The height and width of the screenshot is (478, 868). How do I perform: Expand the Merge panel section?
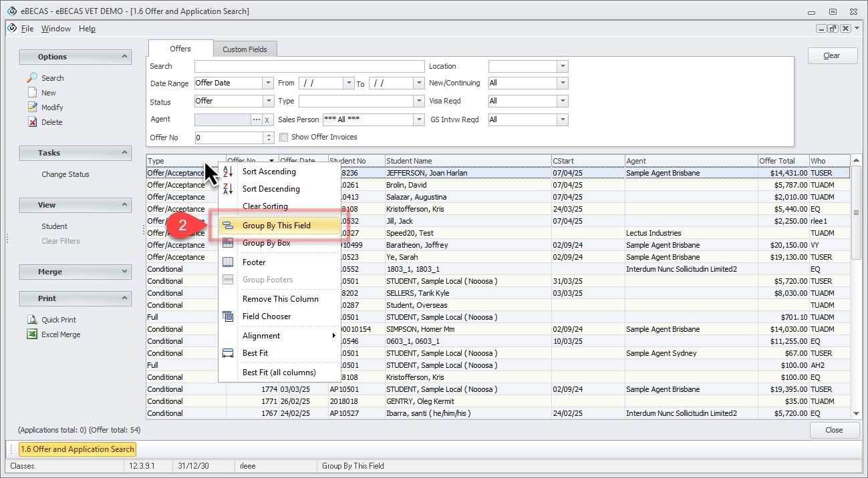pyautogui.click(x=124, y=272)
